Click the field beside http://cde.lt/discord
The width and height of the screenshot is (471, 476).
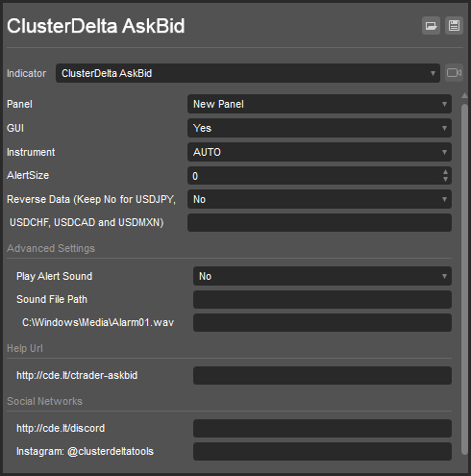pos(322,428)
